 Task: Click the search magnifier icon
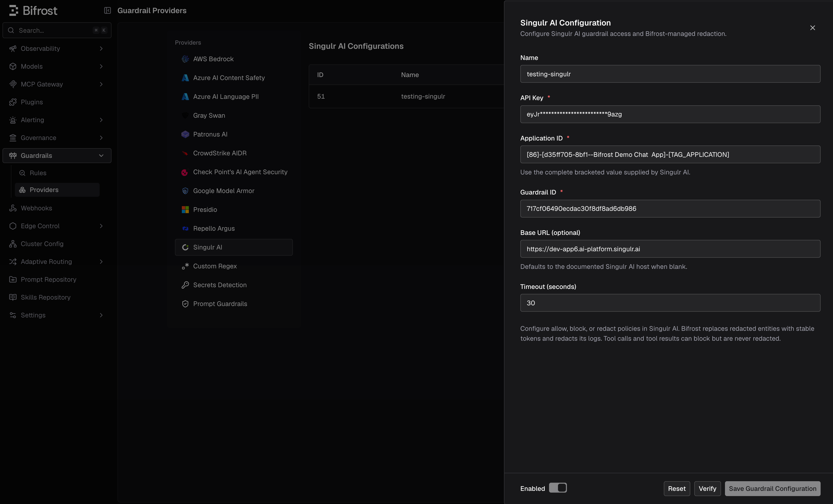[11, 30]
